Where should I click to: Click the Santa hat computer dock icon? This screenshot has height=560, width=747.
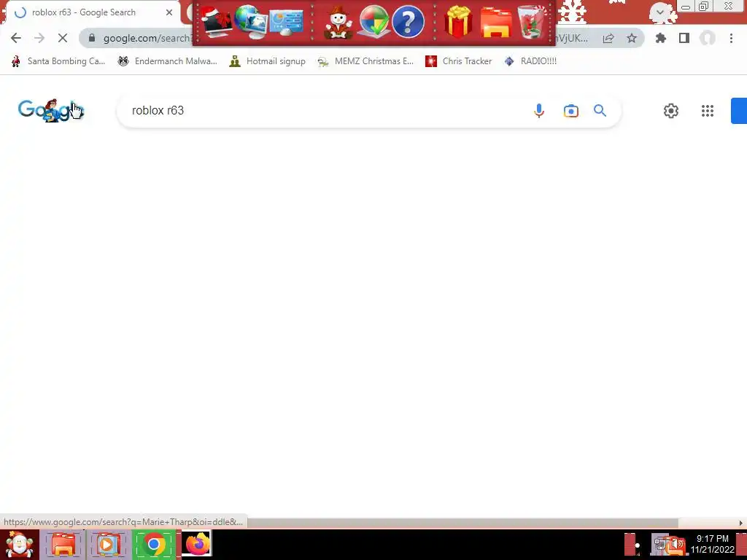tap(216, 22)
